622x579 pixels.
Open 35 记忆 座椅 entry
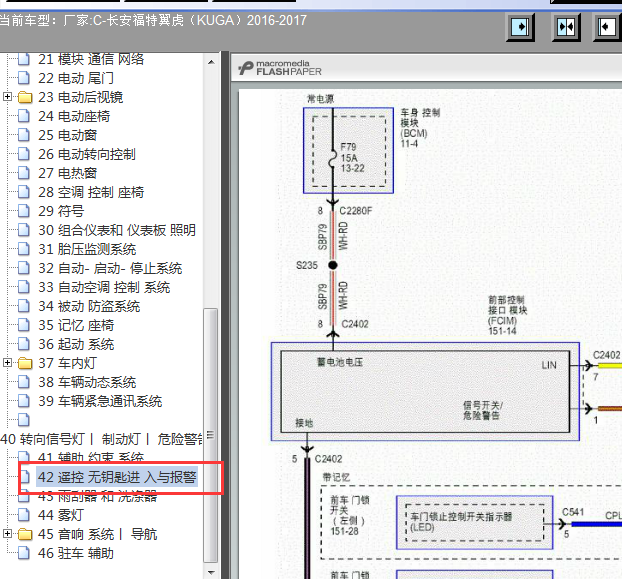coord(76,325)
